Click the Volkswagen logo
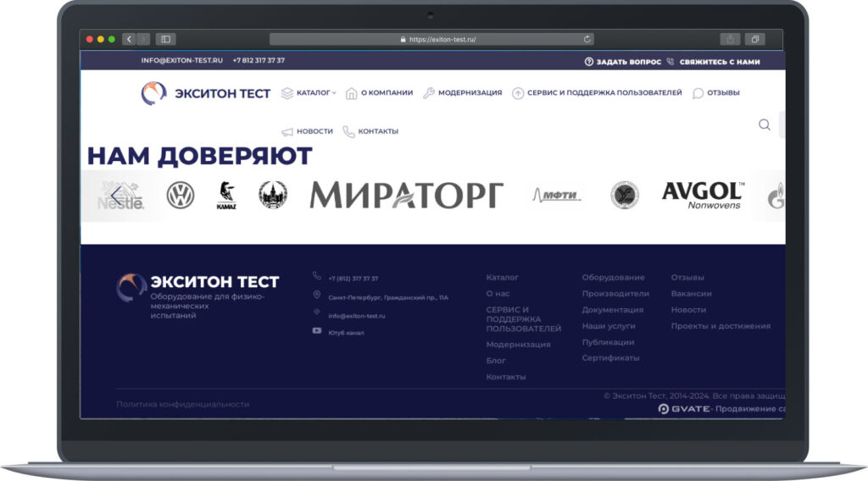 (181, 195)
